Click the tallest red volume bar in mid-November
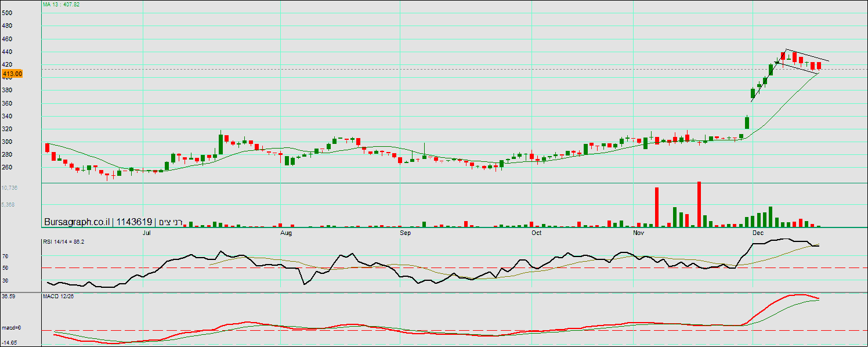Screen dimensions: 868x347 pos(699,204)
